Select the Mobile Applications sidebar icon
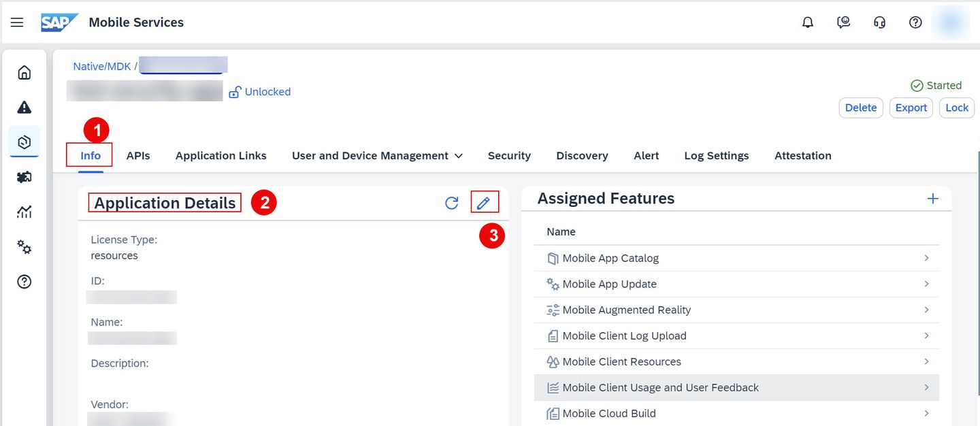The height and width of the screenshot is (426, 980). click(24, 142)
